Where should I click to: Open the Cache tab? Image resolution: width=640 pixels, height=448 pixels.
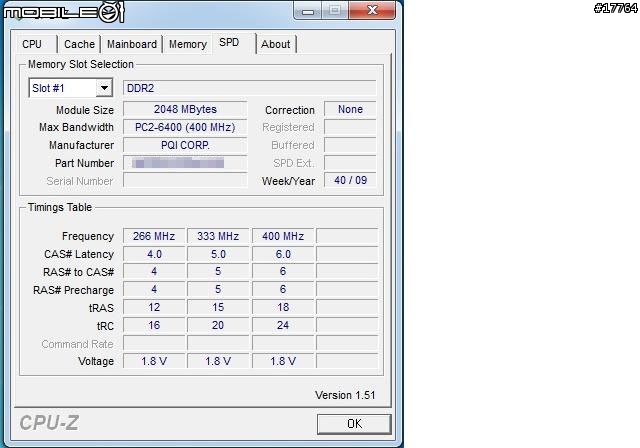79,44
